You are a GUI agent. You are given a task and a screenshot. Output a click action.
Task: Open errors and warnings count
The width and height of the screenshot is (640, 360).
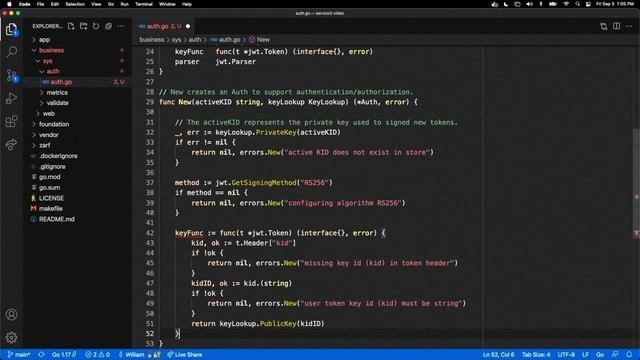coord(98,355)
